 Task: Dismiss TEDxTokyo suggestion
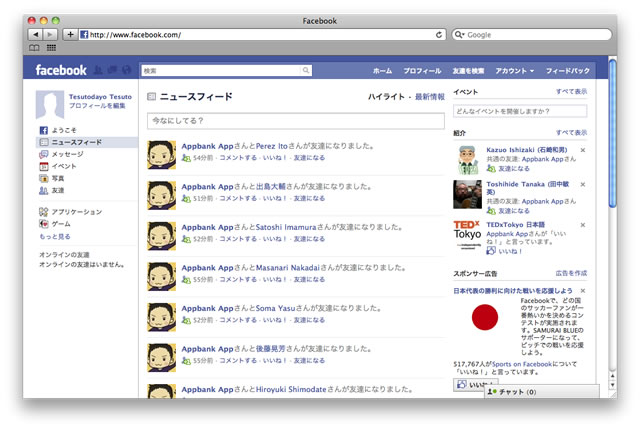(583, 225)
